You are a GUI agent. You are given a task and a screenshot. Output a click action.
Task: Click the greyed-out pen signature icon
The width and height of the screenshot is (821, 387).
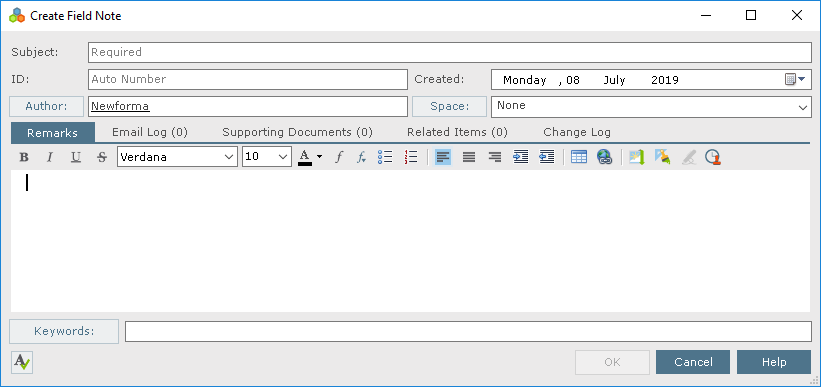point(689,157)
